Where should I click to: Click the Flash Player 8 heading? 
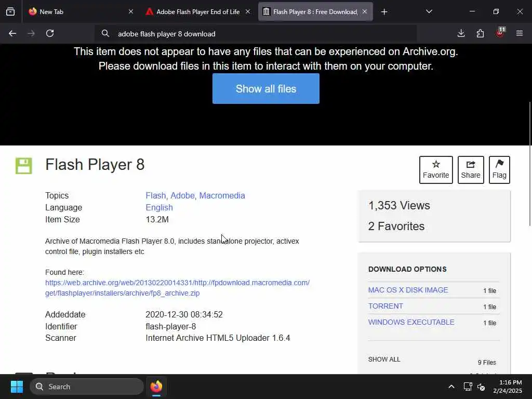(95, 165)
